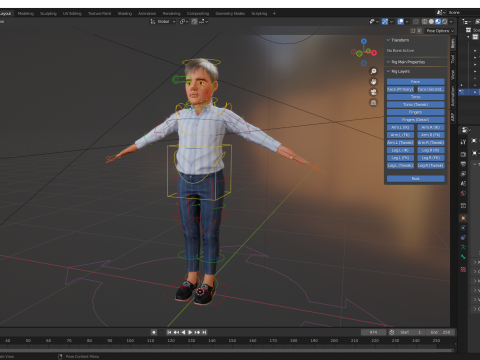Click the zoom view magnifier icon

pyautogui.click(x=373, y=71)
